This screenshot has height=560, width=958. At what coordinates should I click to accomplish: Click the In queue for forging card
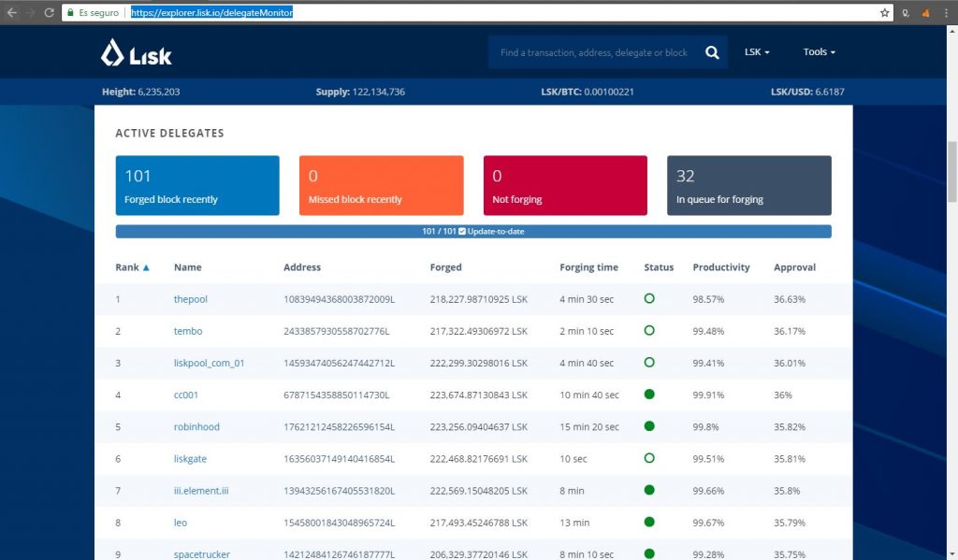click(749, 185)
